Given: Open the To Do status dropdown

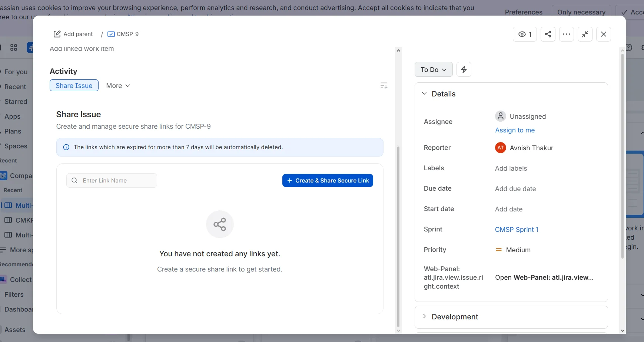Looking at the screenshot, I should (434, 69).
